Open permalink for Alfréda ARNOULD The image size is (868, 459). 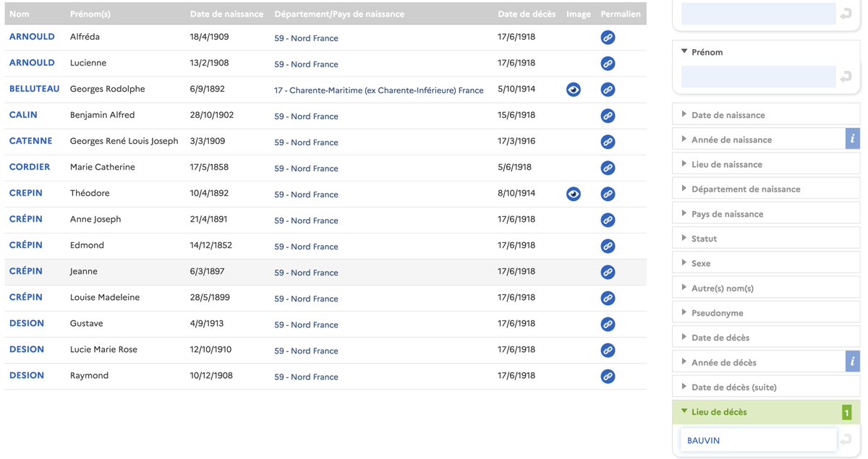[x=608, y=38]
